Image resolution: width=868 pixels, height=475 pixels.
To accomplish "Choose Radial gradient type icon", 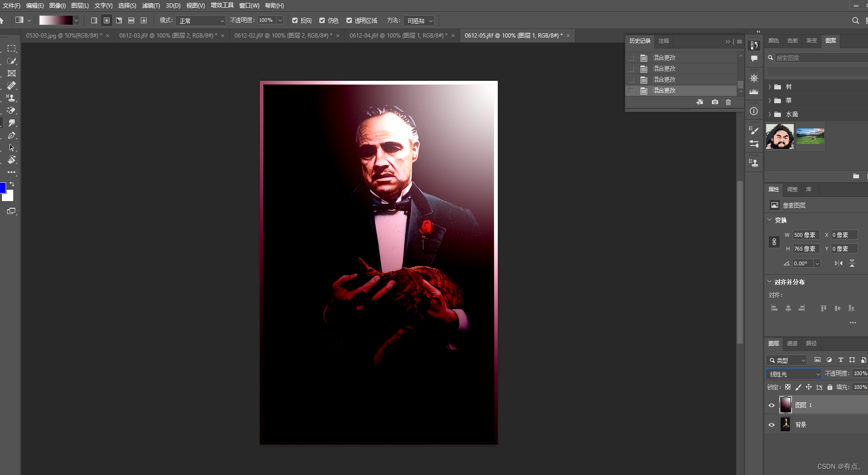I will point(107,20).
